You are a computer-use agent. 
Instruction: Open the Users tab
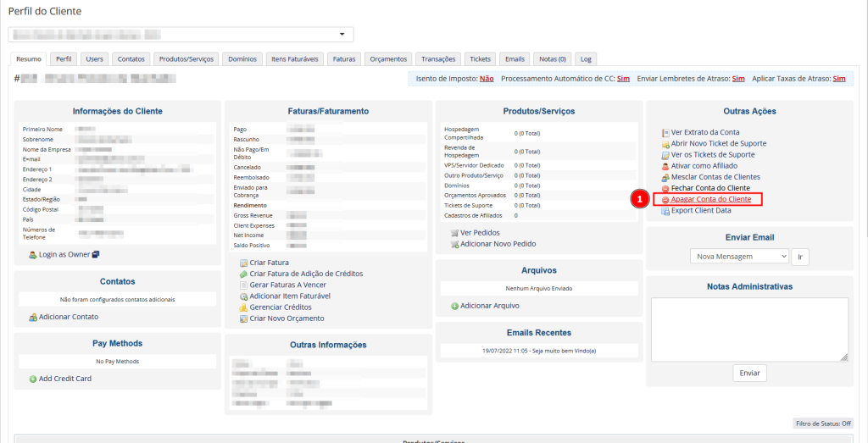95,59
